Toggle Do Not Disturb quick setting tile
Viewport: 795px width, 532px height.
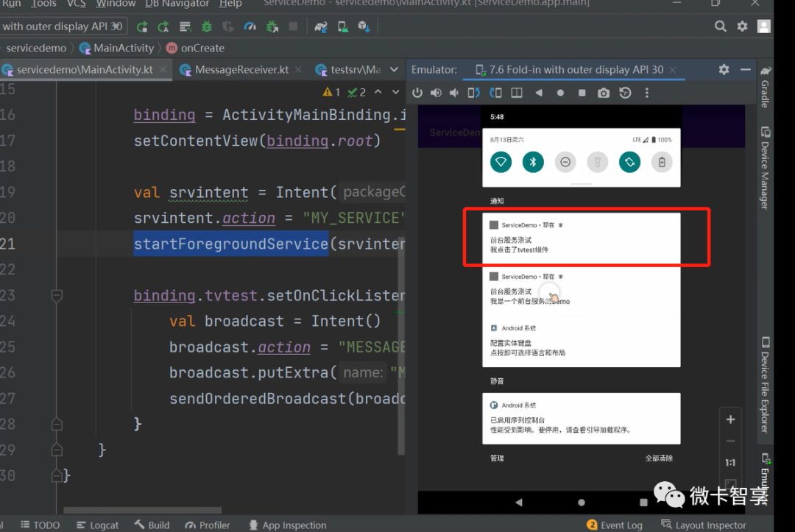(565, 162)
